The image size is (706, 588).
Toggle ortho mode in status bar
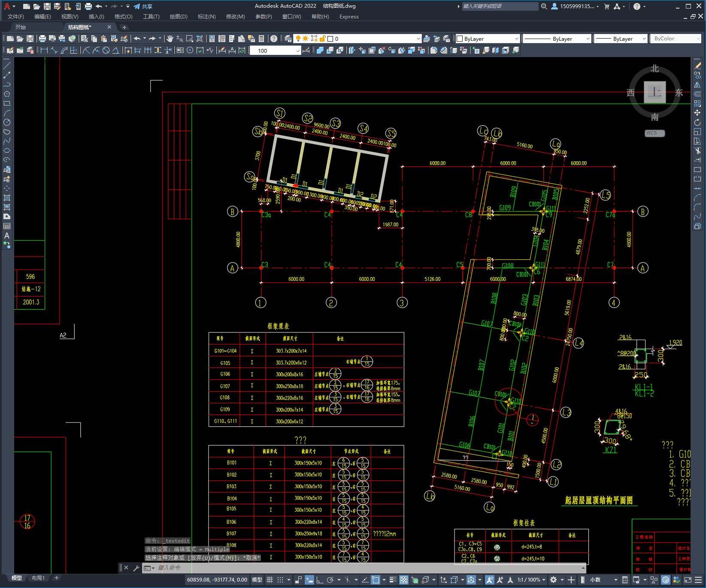coord(320,580)
